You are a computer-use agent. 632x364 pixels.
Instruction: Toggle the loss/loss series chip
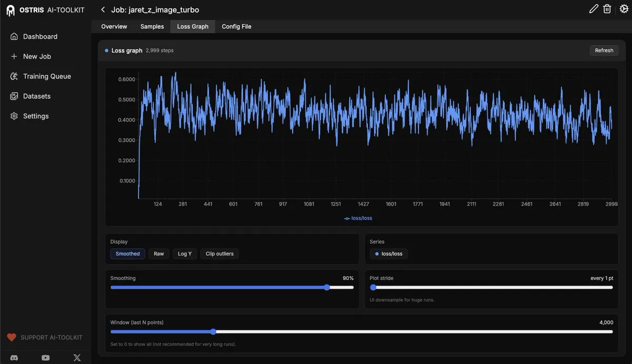click(389, 254)
